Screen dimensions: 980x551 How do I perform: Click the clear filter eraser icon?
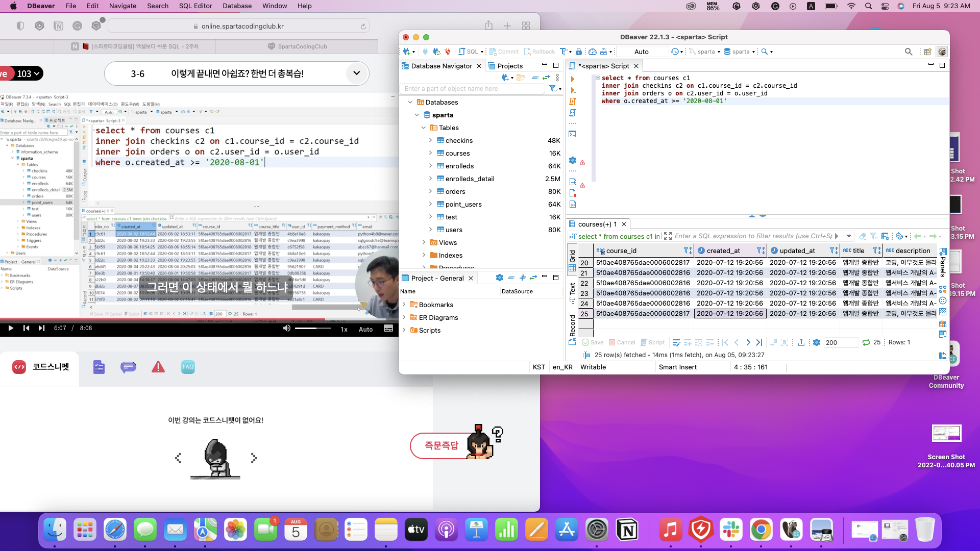(863, 236)
